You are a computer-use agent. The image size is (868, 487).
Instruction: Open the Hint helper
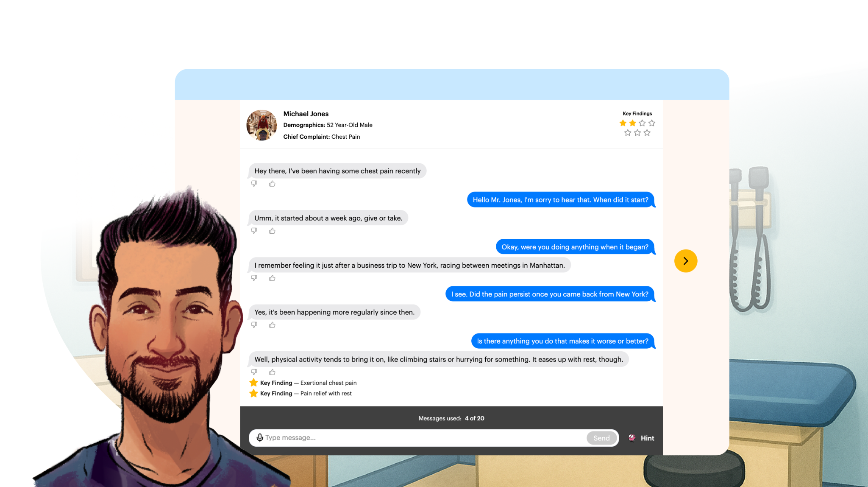(x=641, y=438)
